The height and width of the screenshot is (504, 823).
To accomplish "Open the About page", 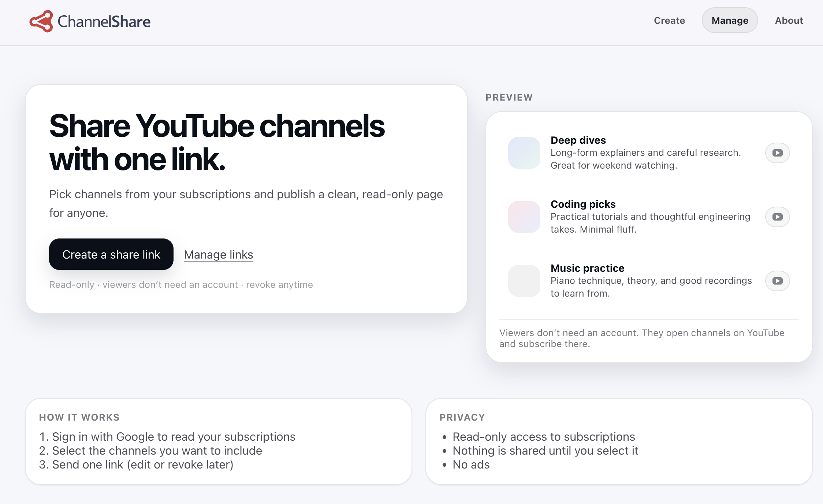I will tap(789, 20).
